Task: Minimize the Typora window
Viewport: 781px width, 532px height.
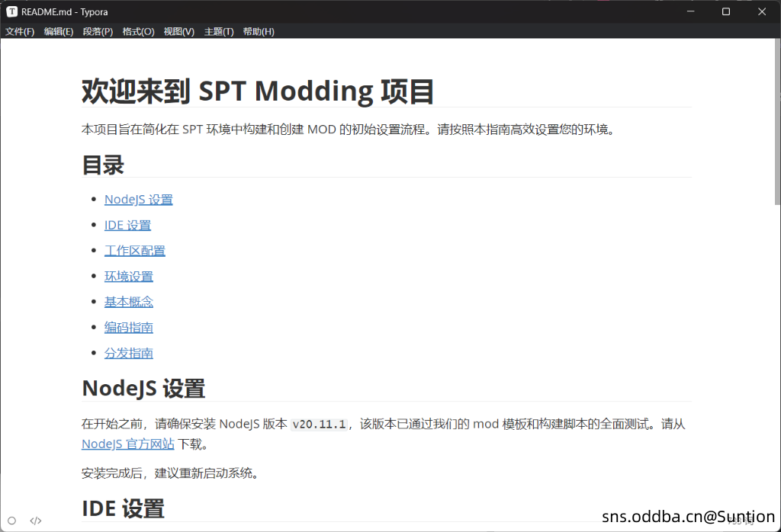Action: (x=690, y=11)
